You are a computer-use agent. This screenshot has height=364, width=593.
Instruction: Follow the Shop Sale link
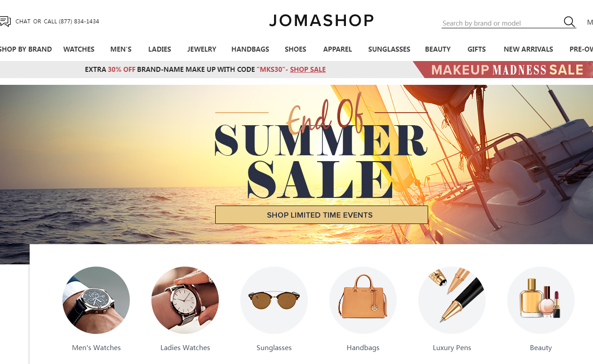tap(308, 70)
